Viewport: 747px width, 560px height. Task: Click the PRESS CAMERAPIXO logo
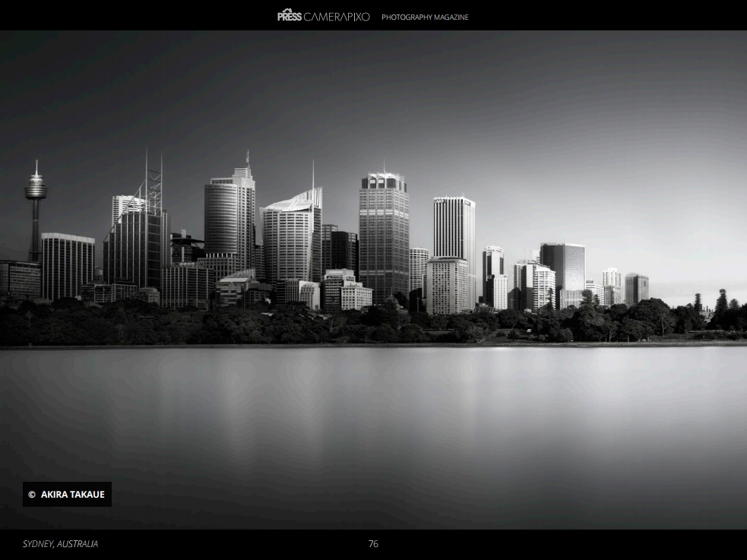click(324, 16)
